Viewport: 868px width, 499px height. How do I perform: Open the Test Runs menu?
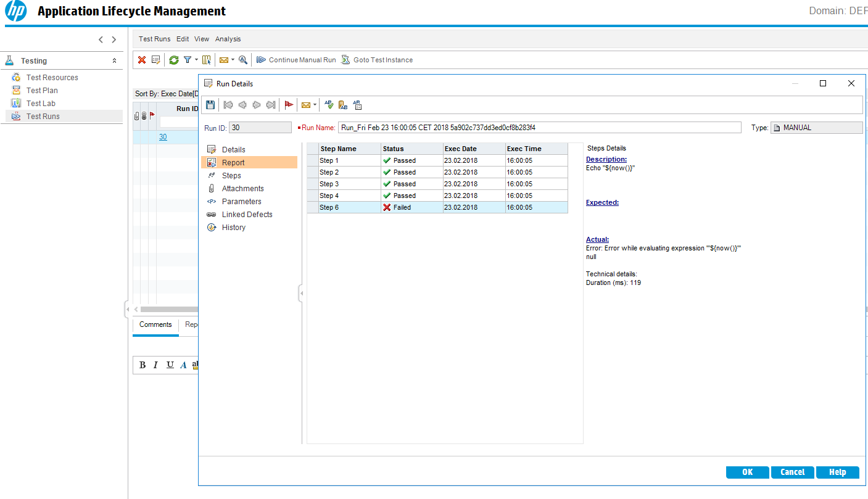154,39
